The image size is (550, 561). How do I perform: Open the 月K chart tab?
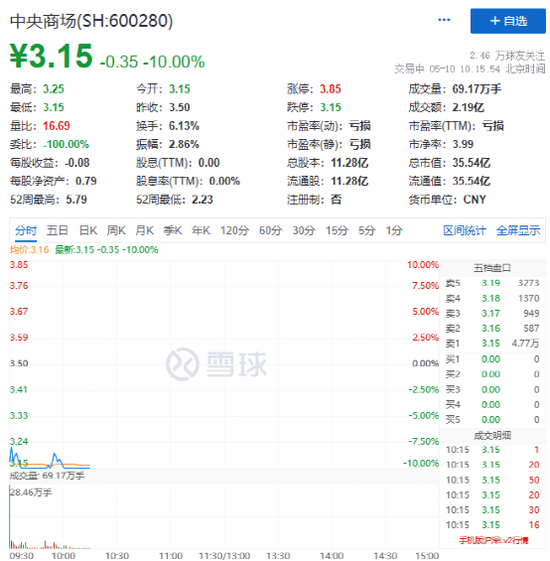tap(145, 230)
